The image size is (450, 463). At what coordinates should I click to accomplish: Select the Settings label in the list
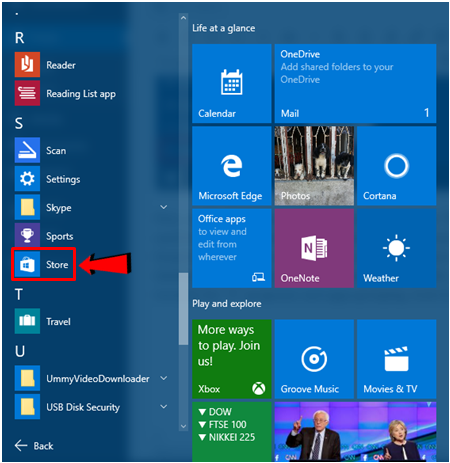click(x=63, y=180)
